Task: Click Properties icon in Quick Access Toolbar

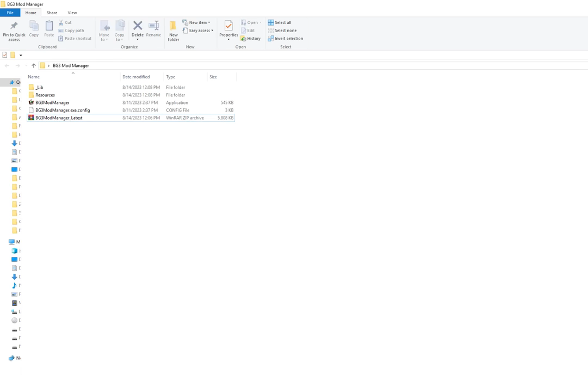Action: coord(5,55)
